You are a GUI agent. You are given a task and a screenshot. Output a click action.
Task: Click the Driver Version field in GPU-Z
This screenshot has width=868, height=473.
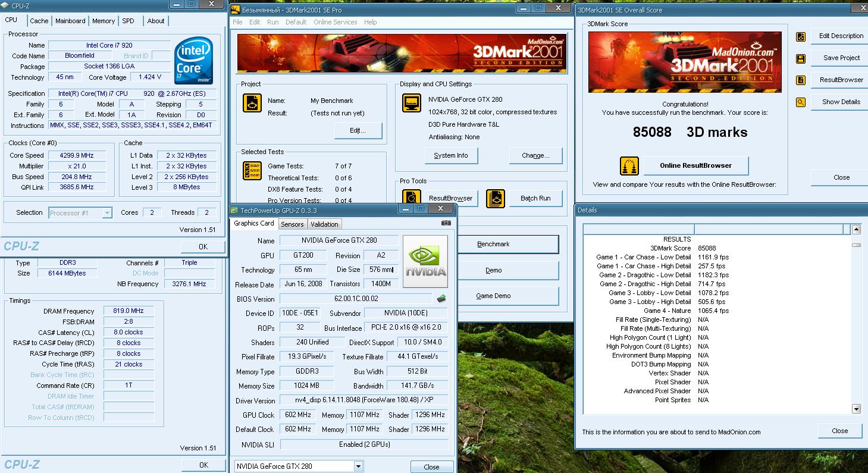coord(364,400)
